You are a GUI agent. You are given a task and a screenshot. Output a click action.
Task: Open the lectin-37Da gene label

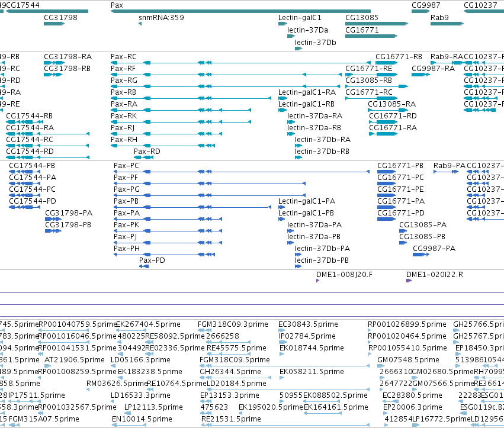[x=307, y=30]
